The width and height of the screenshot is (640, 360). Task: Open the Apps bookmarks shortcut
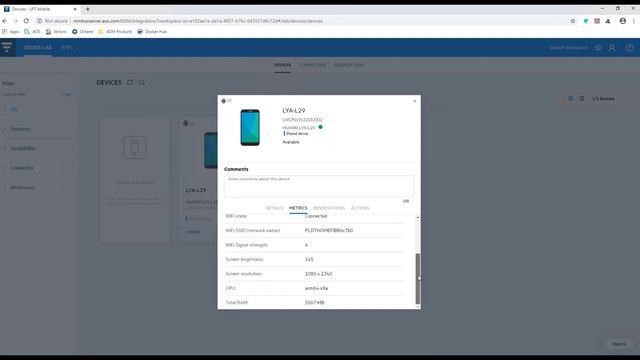coord(11,31)
